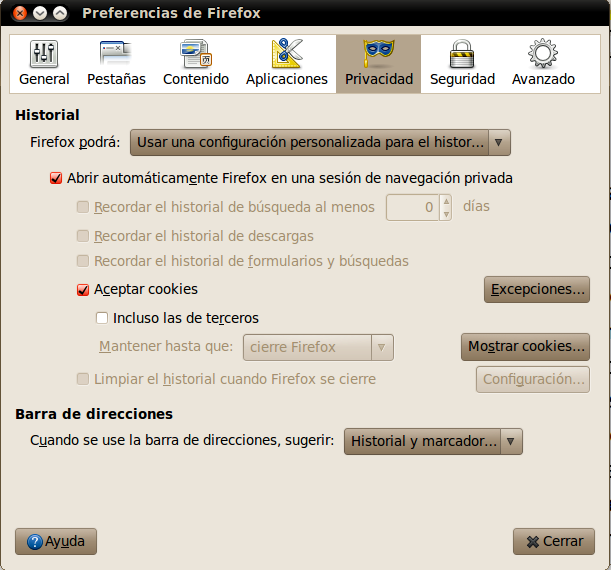Open the address bar suggestion dropdown
611x570 pixels.
point(433,441)
